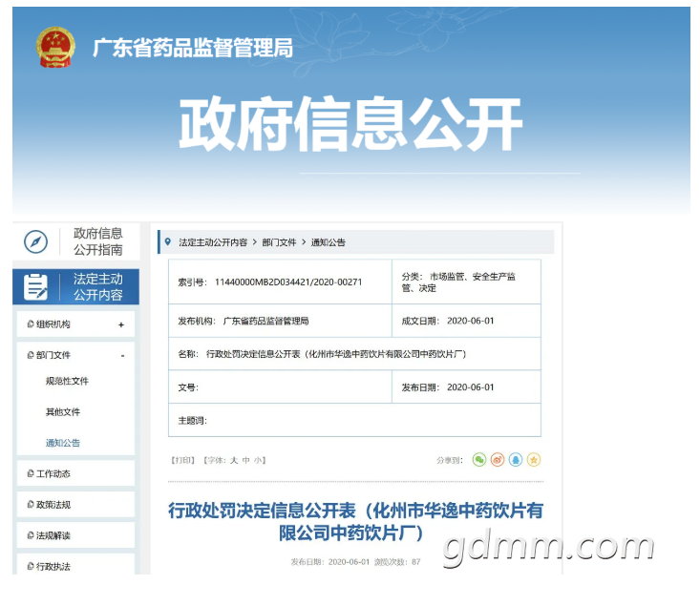Viewport: 700px width, 606px height.
Task: Click the 打印 print link
Action: (x=183, y=460)
